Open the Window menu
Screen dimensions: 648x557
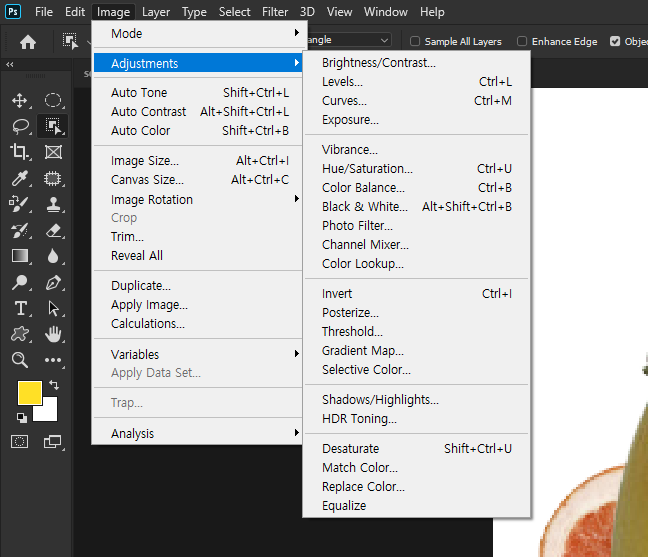[386, 12]
